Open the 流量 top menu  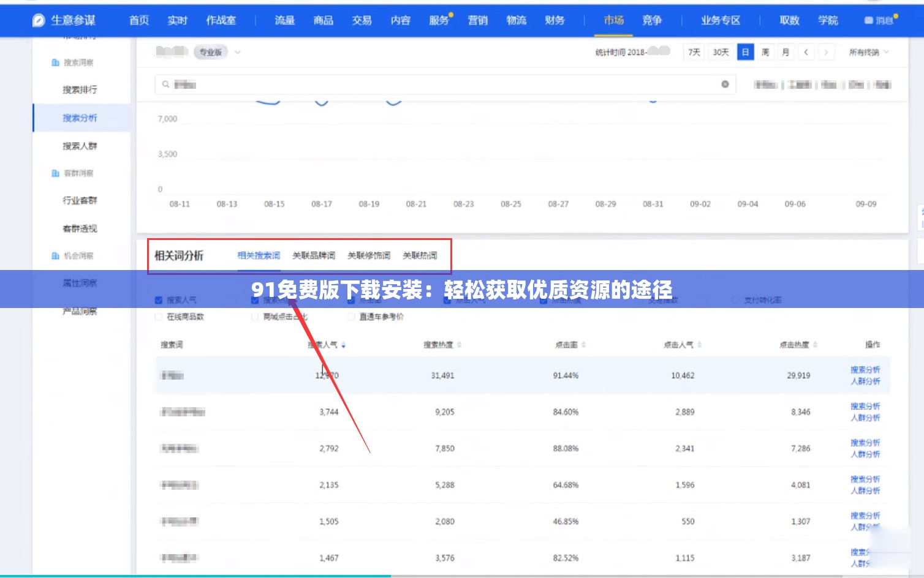point(285,20)
